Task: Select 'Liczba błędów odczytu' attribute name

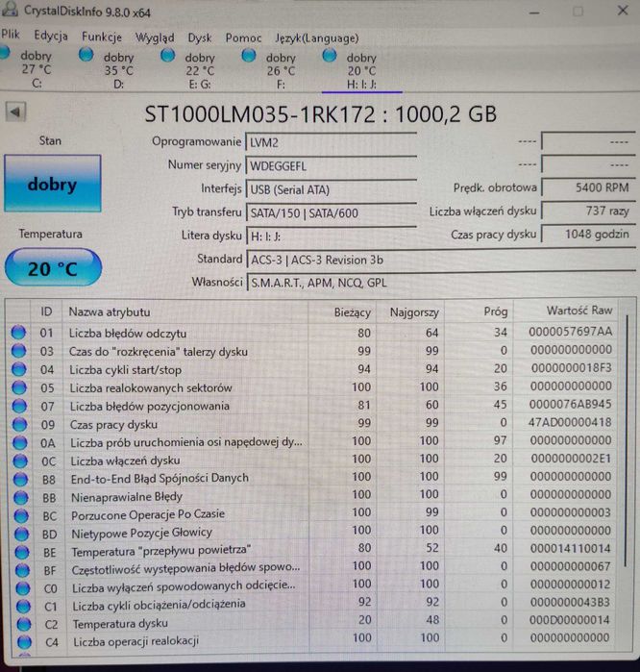Action: click(x=128, y=334)
